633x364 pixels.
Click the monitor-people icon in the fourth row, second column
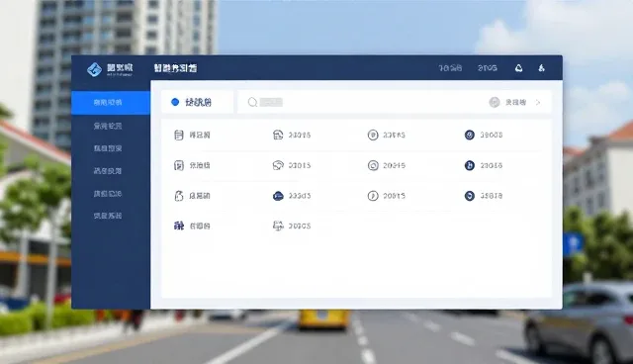(278, 226)
